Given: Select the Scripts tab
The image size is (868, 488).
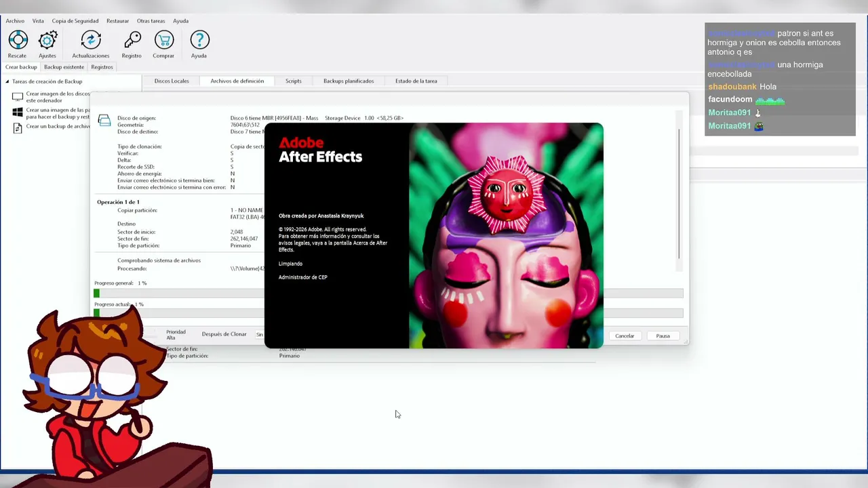Looking at the screenshot, I should click(x=294, y=81).
